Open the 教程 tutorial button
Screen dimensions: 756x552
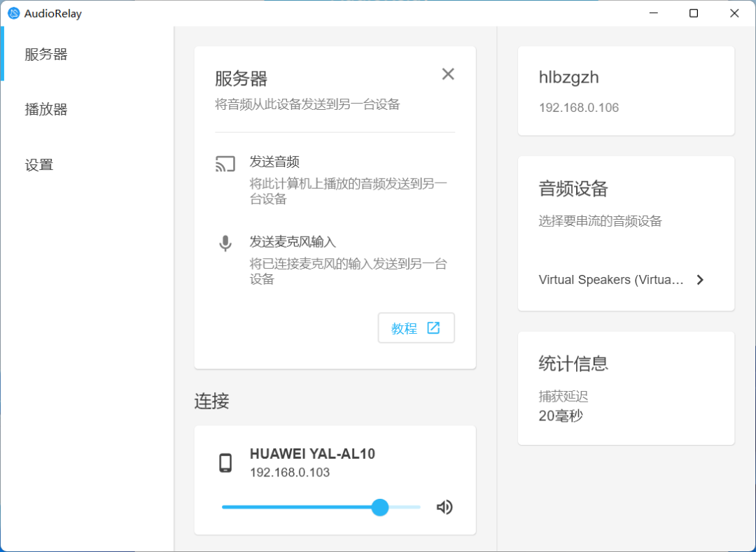[416, 328]
